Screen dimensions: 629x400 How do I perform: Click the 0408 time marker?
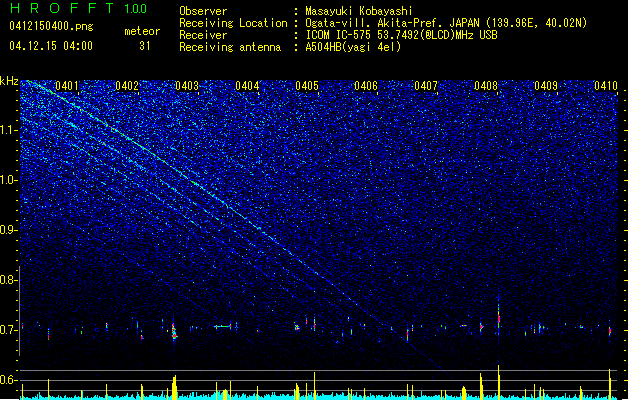(x=486, y=86)
